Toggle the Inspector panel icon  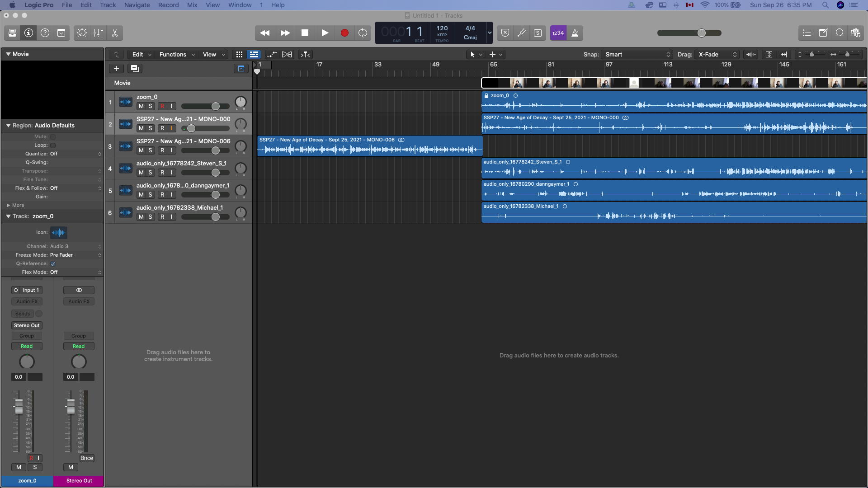click(x=29, y=33)
